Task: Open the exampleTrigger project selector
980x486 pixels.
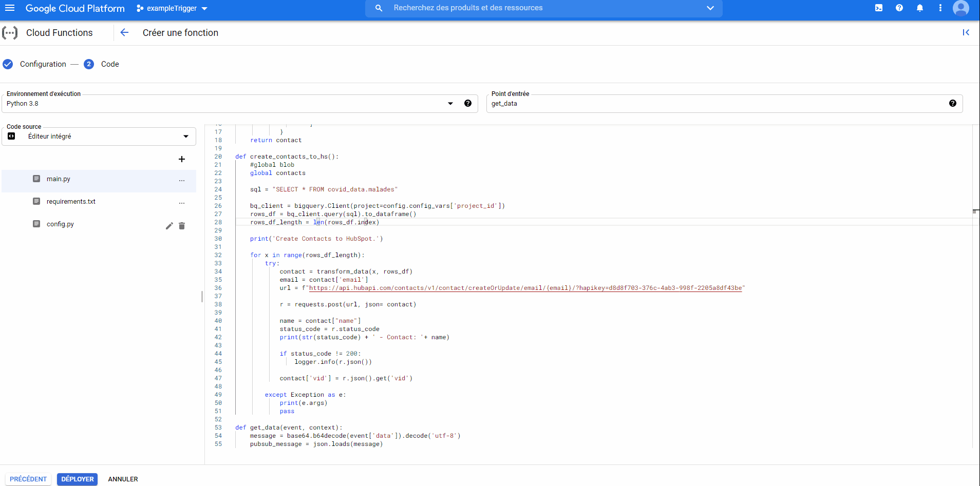Action: pyautogui.click(x=172, y=8)
